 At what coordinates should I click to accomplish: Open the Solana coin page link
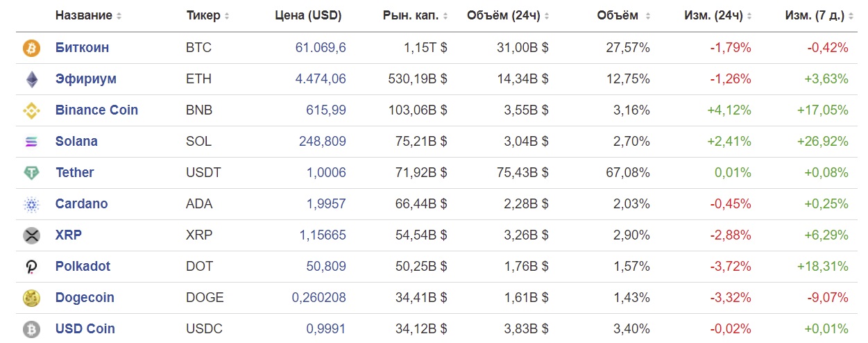pyautogui.click(x=76, y=142)
